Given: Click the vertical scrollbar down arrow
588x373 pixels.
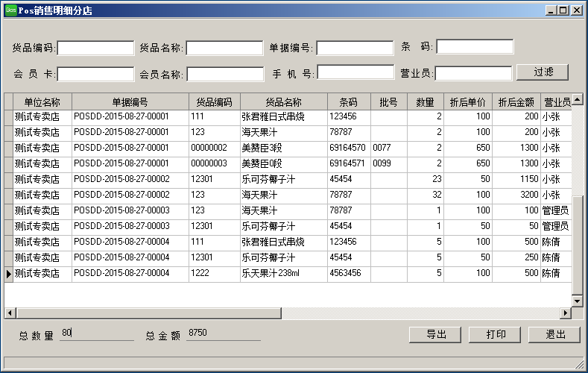Looking at the screenshot, I should tap(578, 301).
